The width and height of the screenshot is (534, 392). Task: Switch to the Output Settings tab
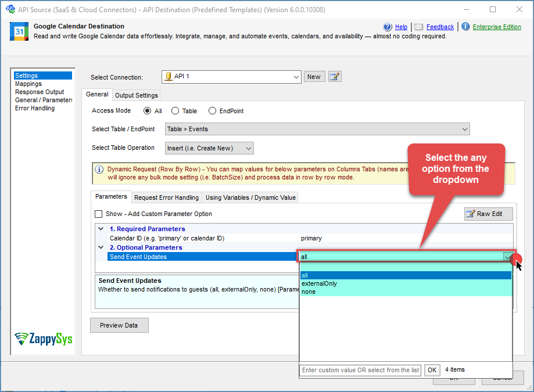coord(136,95)
